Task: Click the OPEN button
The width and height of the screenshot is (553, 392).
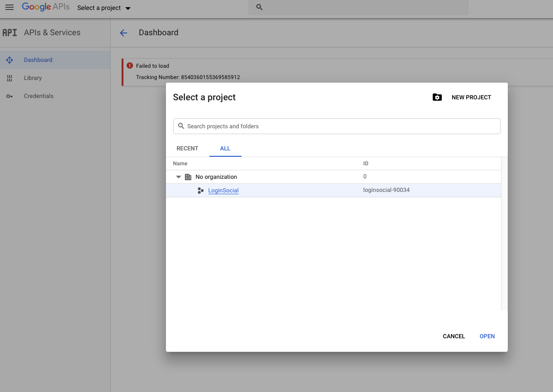Action: click(487, 336)
